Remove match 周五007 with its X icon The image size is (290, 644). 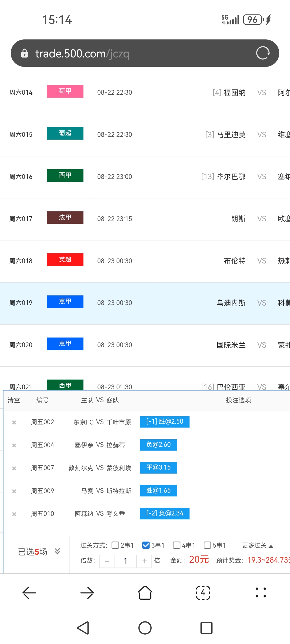(x=14, y=468)
